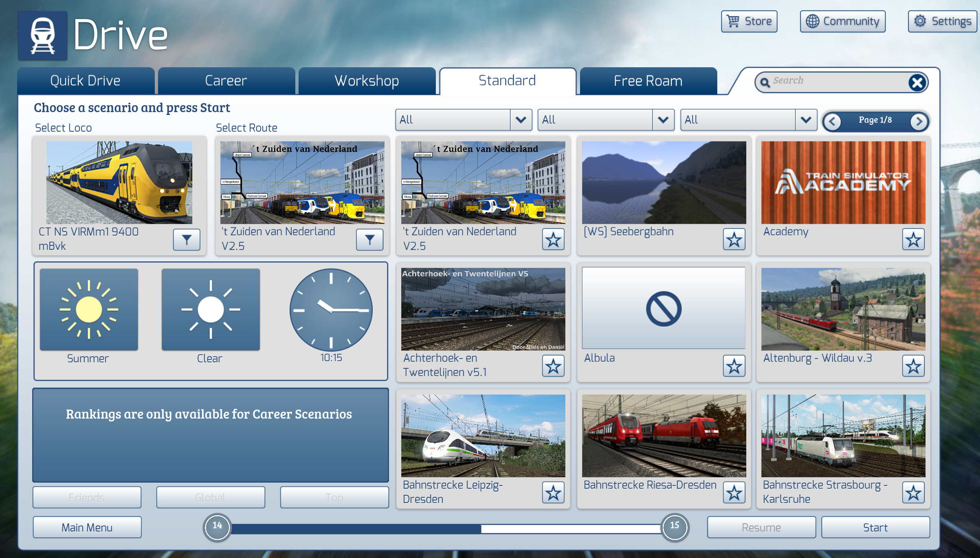Favorite 't Zuiden van Nederland V2.5 scenario star
The height and width of the screenshot is (558, 980).
[x=553, y=239]
